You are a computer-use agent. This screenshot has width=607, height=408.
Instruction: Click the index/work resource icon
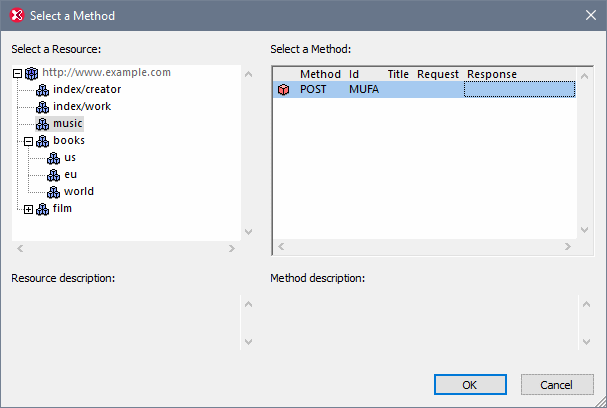pyautogui.click(x=42, y=107)
